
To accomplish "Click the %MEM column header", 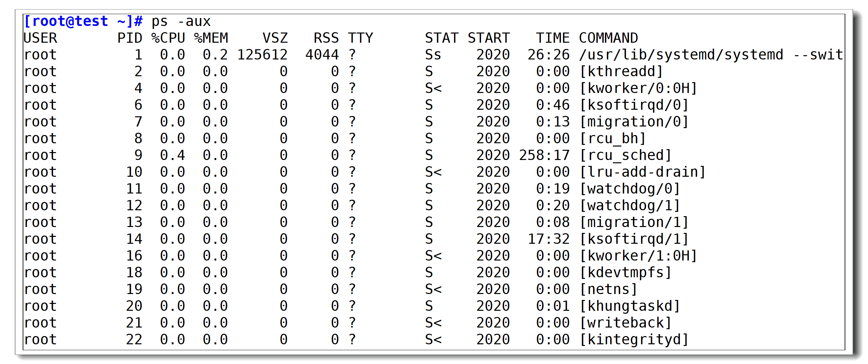I will [x=211, y=38].
